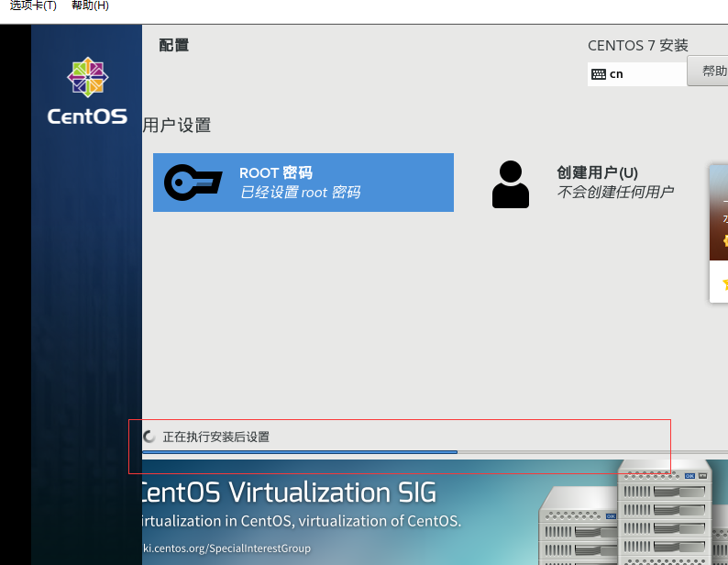Click the CENTOS 7 安装 title
The image size is (728, 565).
(637, 46)
